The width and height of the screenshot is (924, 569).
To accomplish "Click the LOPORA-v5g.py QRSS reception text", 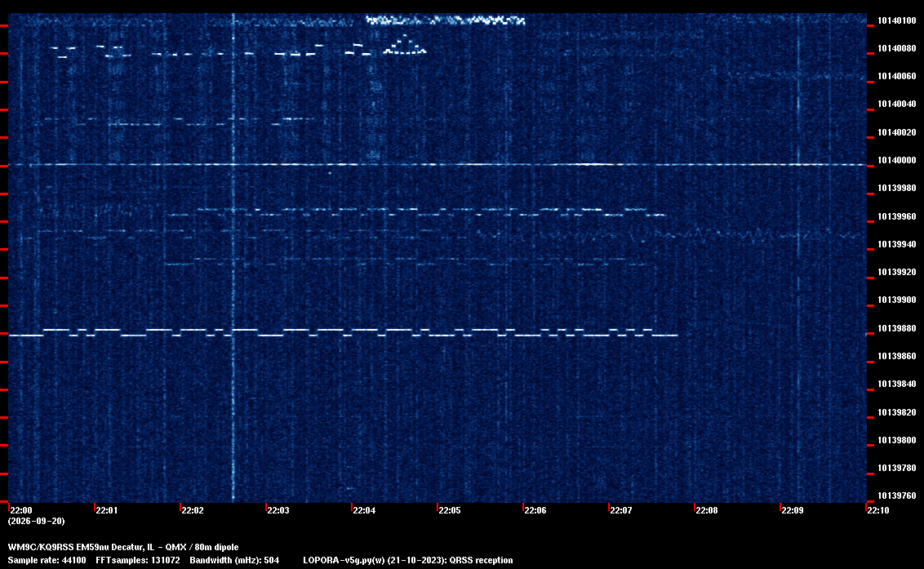I will point(408,560).
